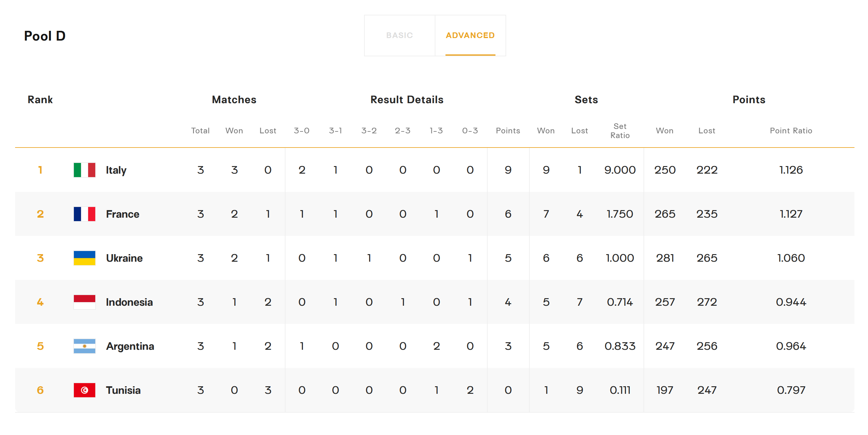Click the Indonesia flag icon
This screenshot has width=868, height=435.
[x=84, y=302]
